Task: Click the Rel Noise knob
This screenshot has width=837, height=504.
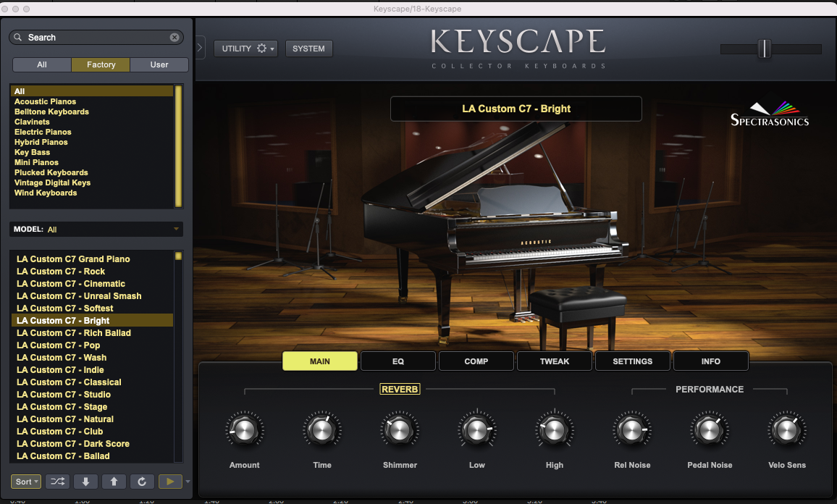Action: (632, 430)
